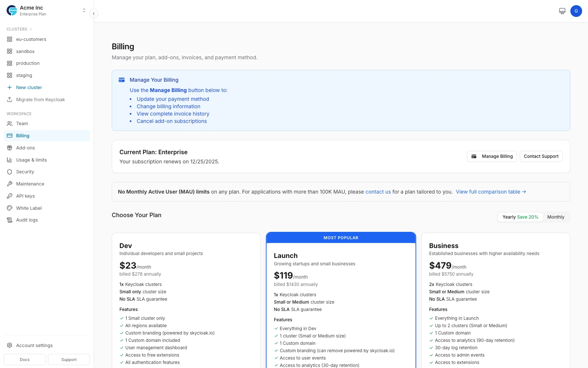Click the Audit logs scroll icon
Image resolution: width=588 pixels, height=368 pixels.
pos(10,220)
